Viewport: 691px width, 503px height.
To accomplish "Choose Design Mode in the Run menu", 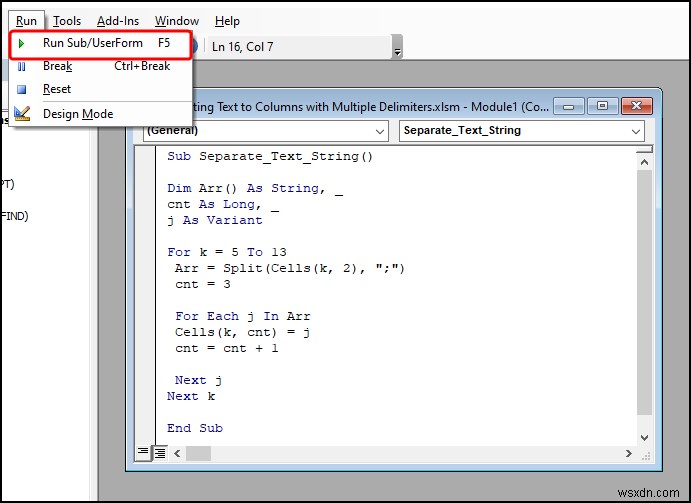I will coord(100,114).
